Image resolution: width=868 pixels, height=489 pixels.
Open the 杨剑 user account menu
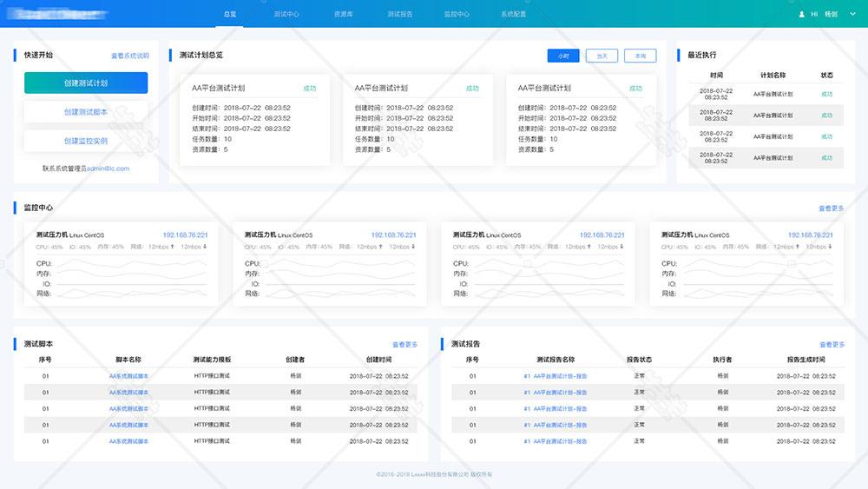coord(831,15)
